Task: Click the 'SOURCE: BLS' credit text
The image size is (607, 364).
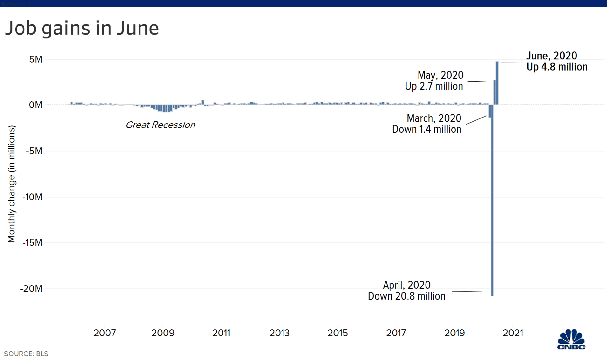Action: pyautogui.click(x=26, y=354)
